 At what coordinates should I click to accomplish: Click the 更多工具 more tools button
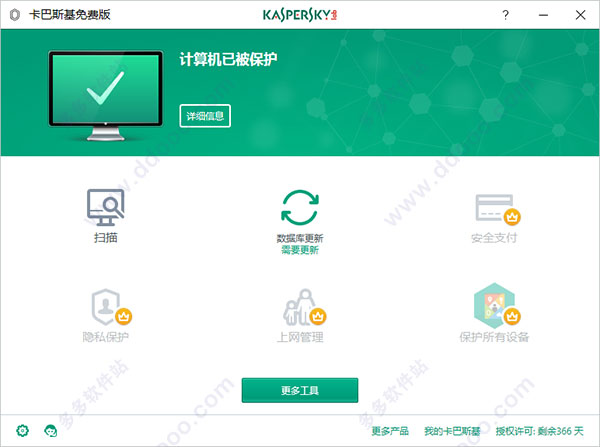pos(300,390)
